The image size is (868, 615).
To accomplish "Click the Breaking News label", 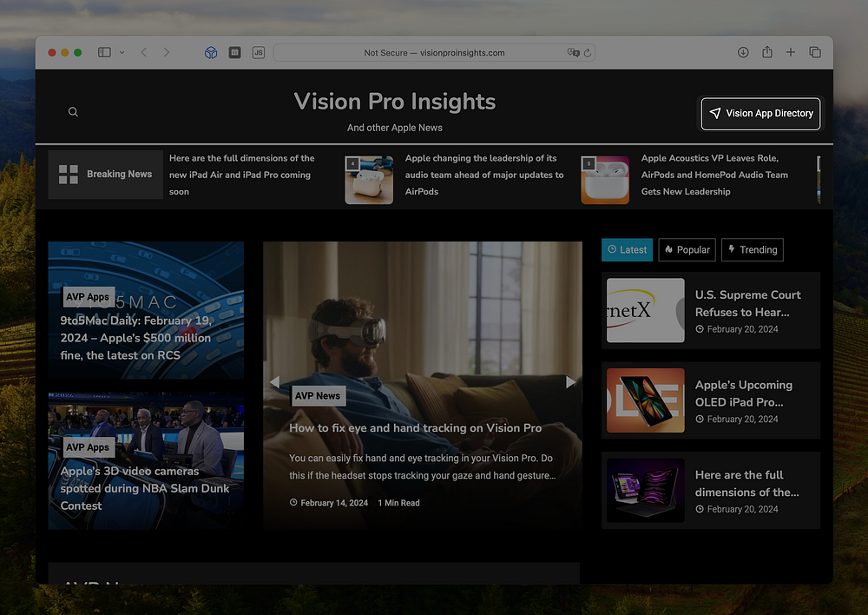I will point(119,174).
